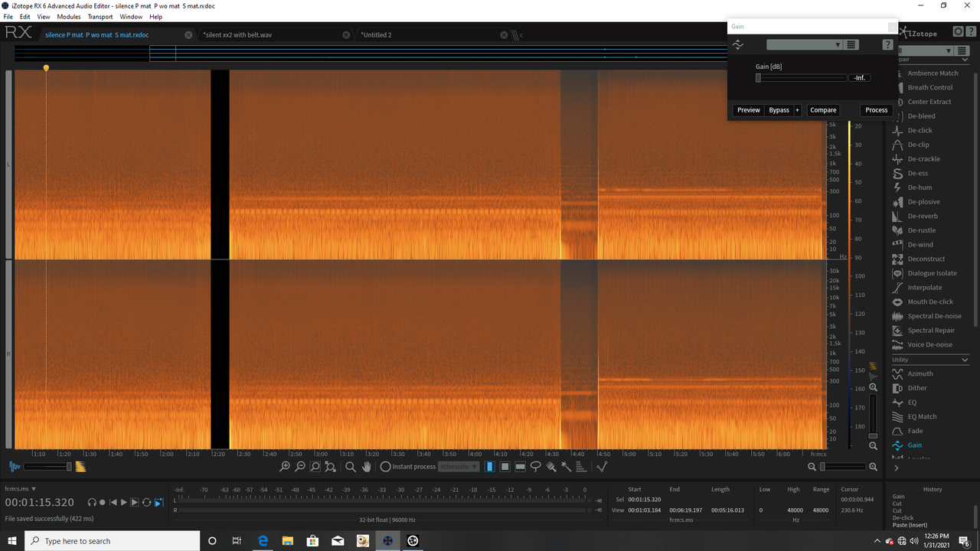The width and height of the screenshot is (980, 551).
Task: Click Preview in Gain window
Action: 749,110
